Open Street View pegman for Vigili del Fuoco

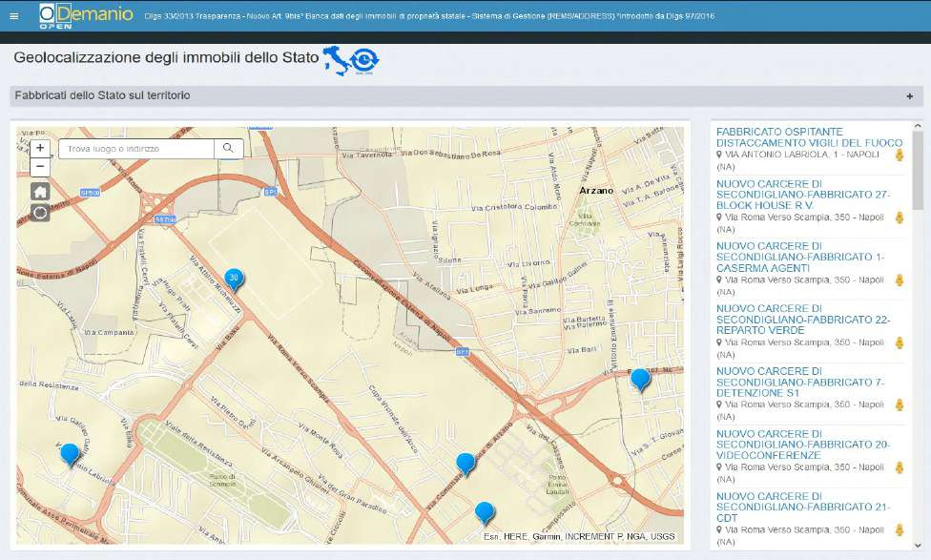[x=899, y=155]
